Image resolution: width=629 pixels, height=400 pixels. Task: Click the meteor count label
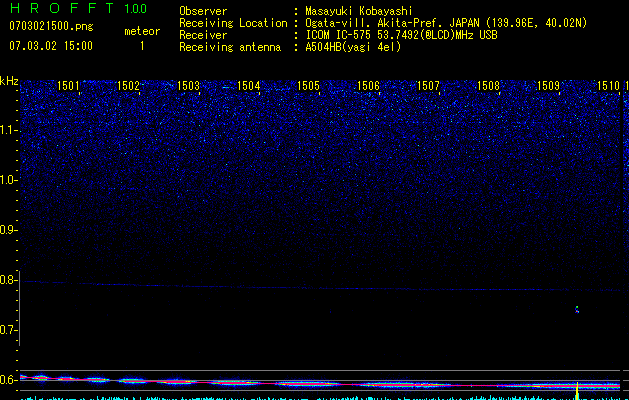(142, 31)
